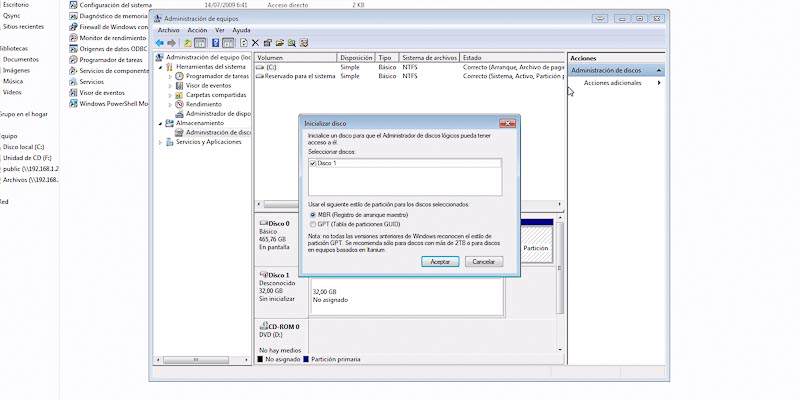Select Administración de discos tree item
The width and height of the screenshot is (800, 400).
213,133
